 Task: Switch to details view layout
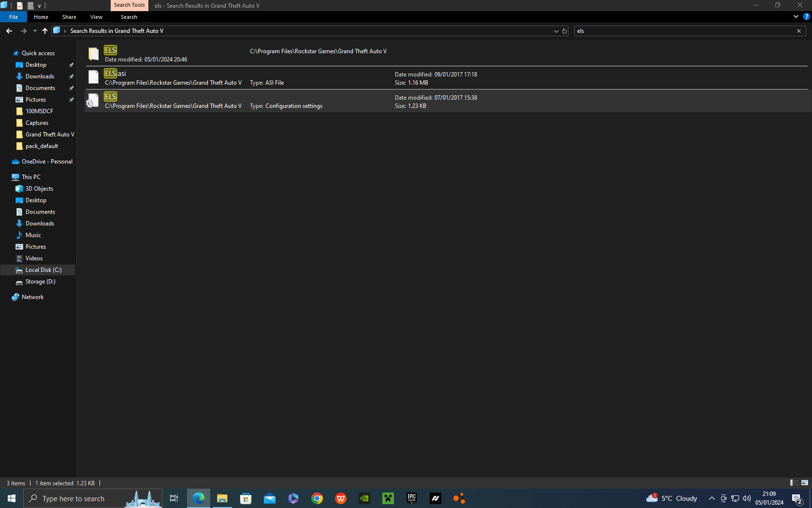[x=794, y=483]
